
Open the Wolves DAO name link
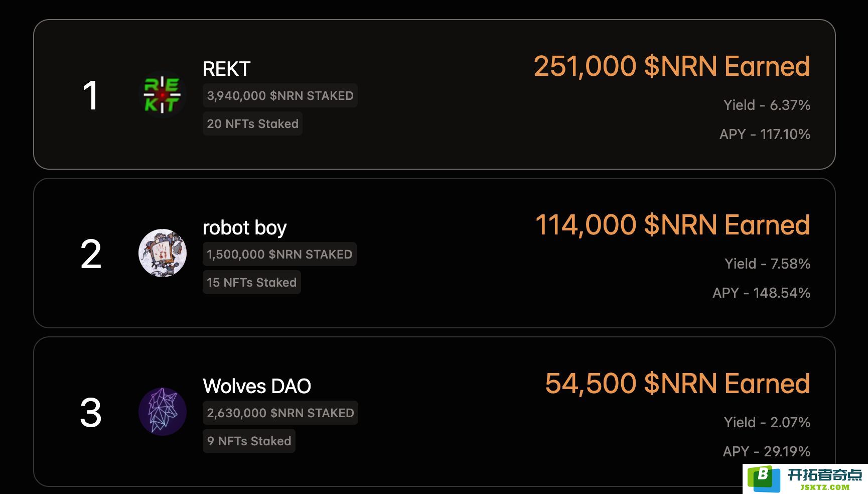click(x=257, y=387)
